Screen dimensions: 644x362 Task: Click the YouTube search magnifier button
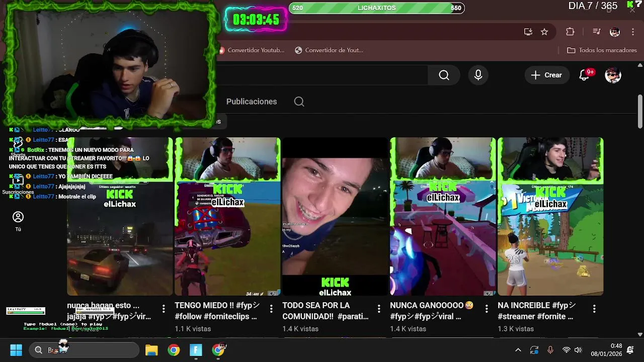tap(444, 75)
